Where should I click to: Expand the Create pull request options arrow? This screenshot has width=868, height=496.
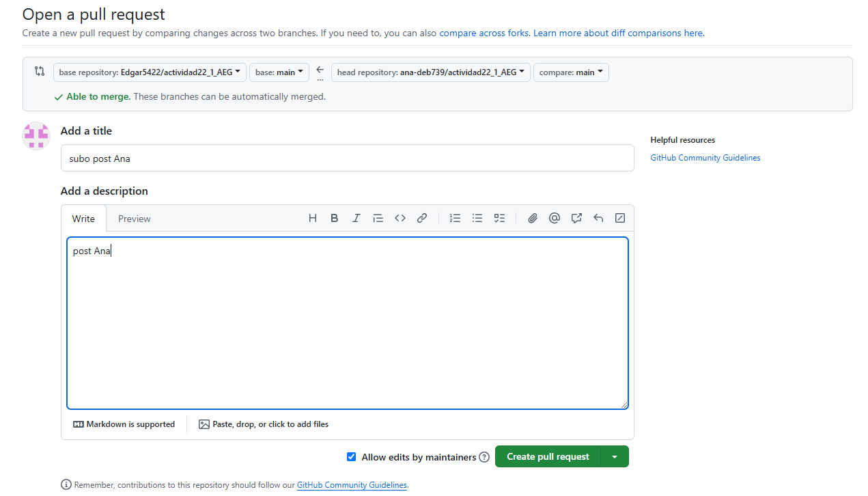pyautogui.click(x=615, y=457)
